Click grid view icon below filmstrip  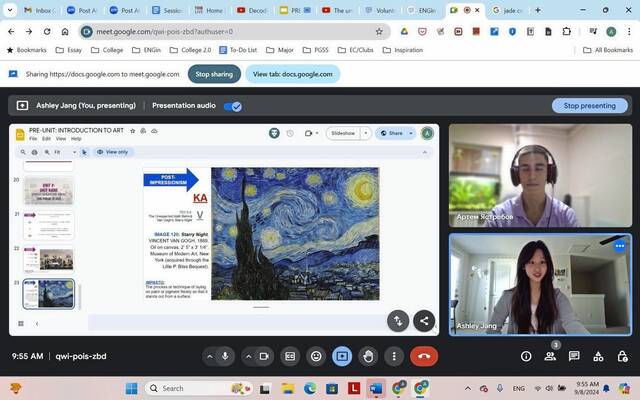pyautogui.click(x=21, y=323)
